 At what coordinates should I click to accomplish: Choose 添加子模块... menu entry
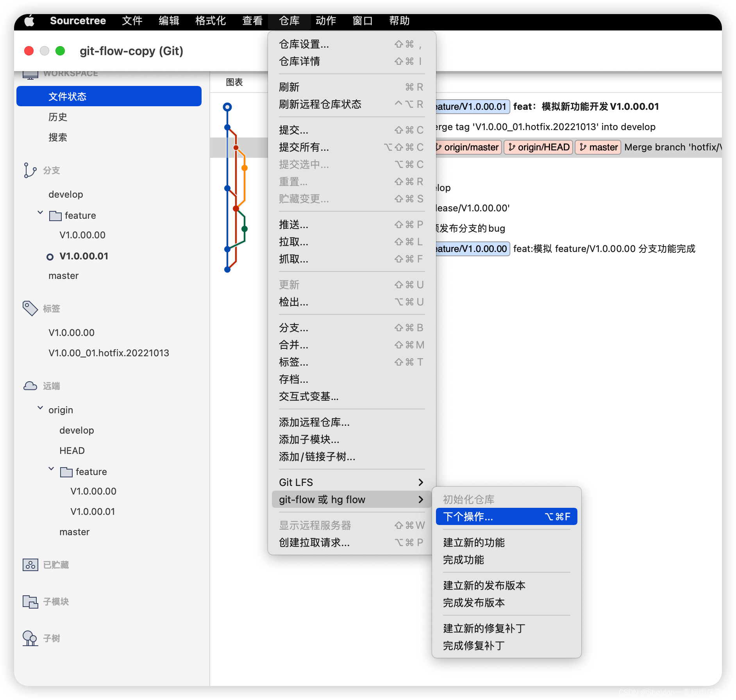point(352,439)
